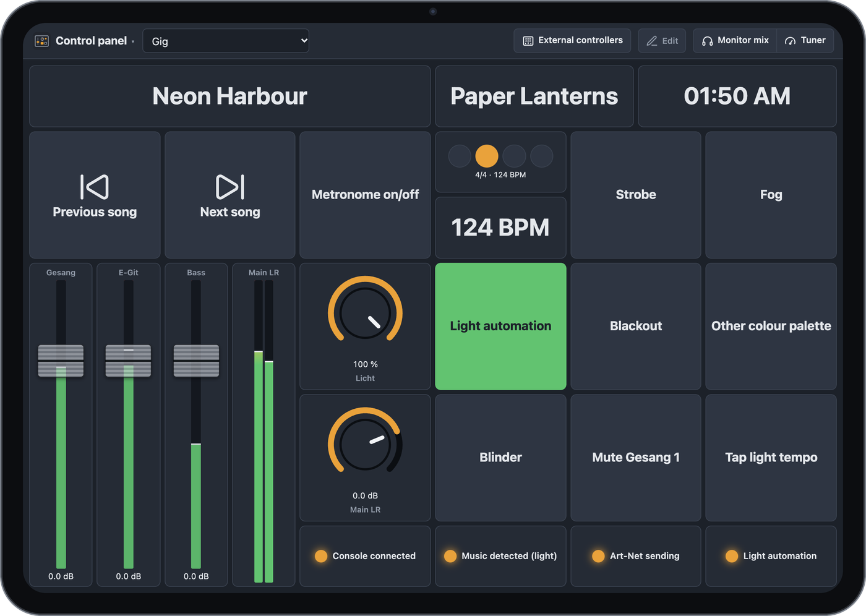Screen dimensions: 866x616
Task: Toggle Metronome on/off
Action: [x=365, y=195]
